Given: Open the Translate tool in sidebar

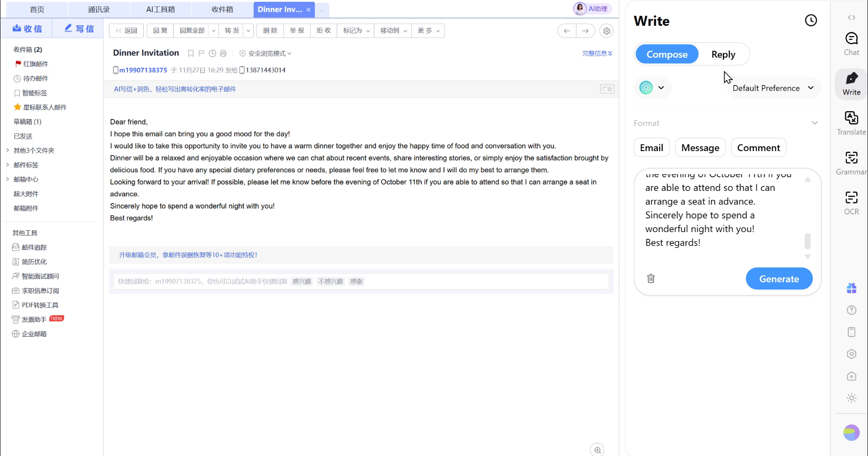Looking at the screenshot, I should 851,123.
